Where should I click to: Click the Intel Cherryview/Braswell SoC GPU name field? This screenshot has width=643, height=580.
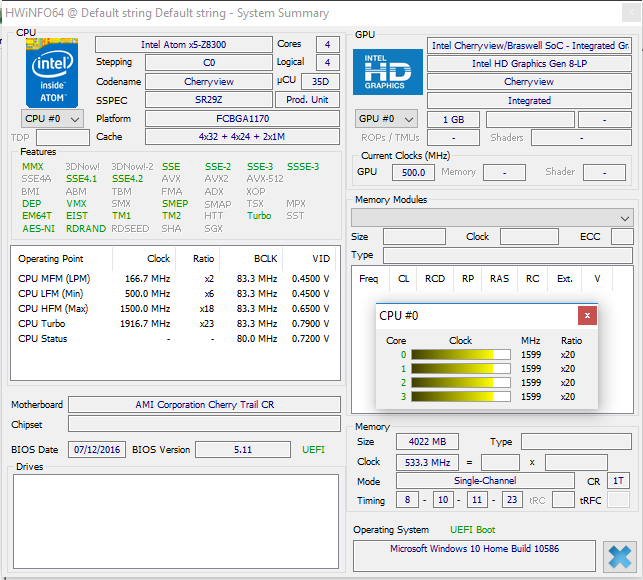point(529,46)
